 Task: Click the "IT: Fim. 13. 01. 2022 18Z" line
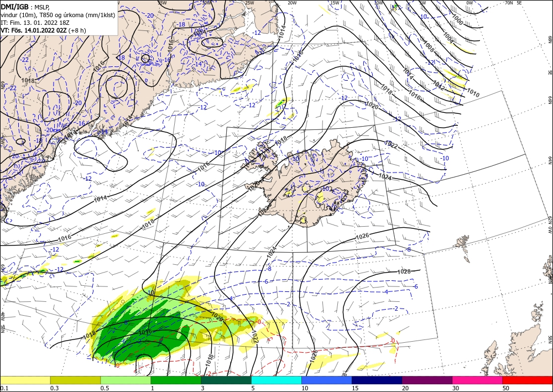[35, 23]
